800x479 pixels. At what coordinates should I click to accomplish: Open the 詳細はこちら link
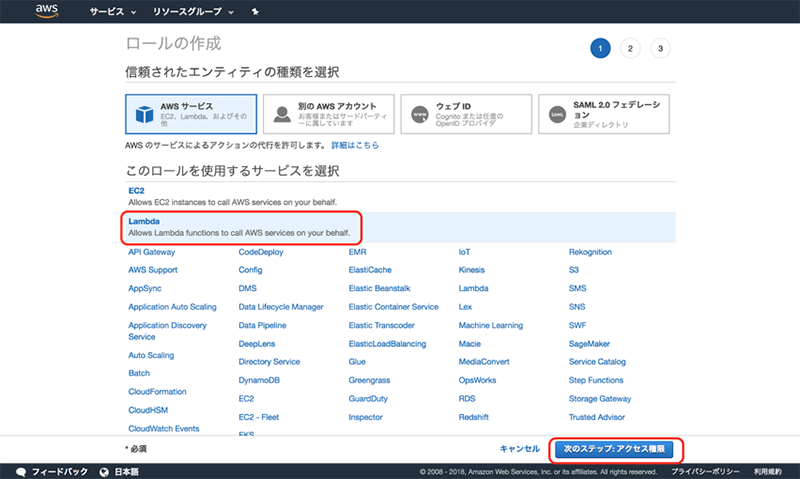click(355, 146)
